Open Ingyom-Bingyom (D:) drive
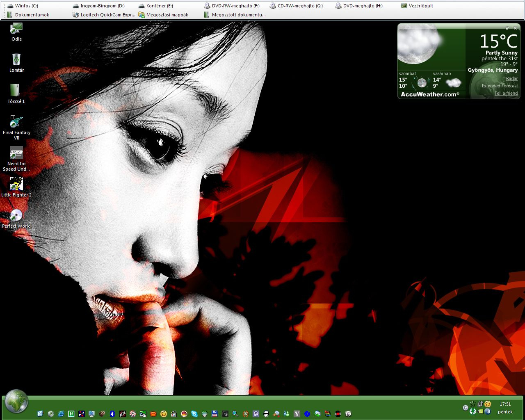Screen dimensions: 525x420 (98, 6)
